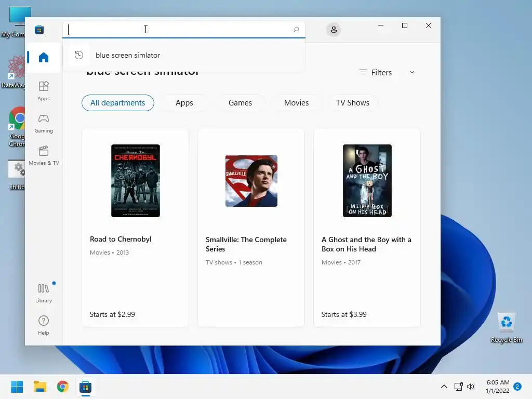Minimize the Microsoft Store window

381,25
